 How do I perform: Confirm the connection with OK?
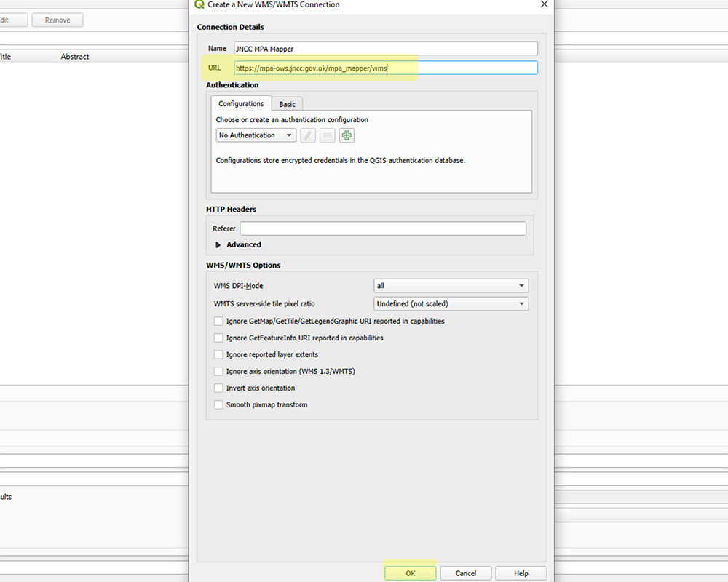point(410,573)
